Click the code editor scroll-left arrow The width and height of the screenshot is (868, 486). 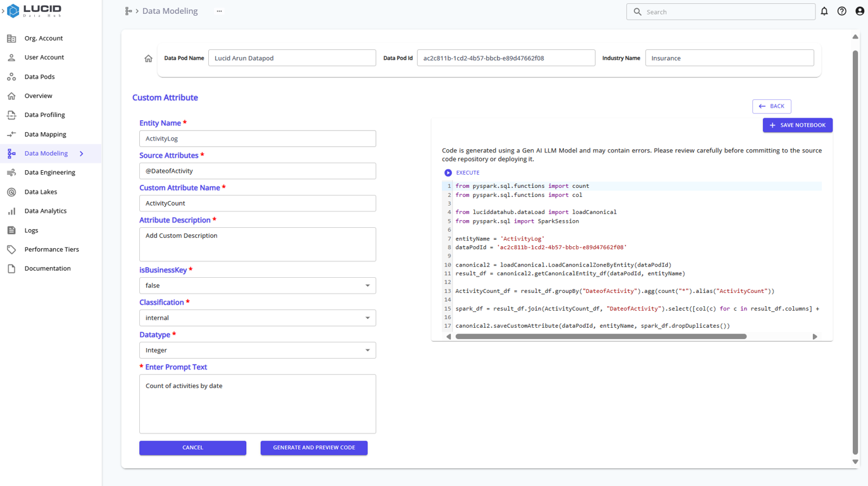(x=449, y=337)
